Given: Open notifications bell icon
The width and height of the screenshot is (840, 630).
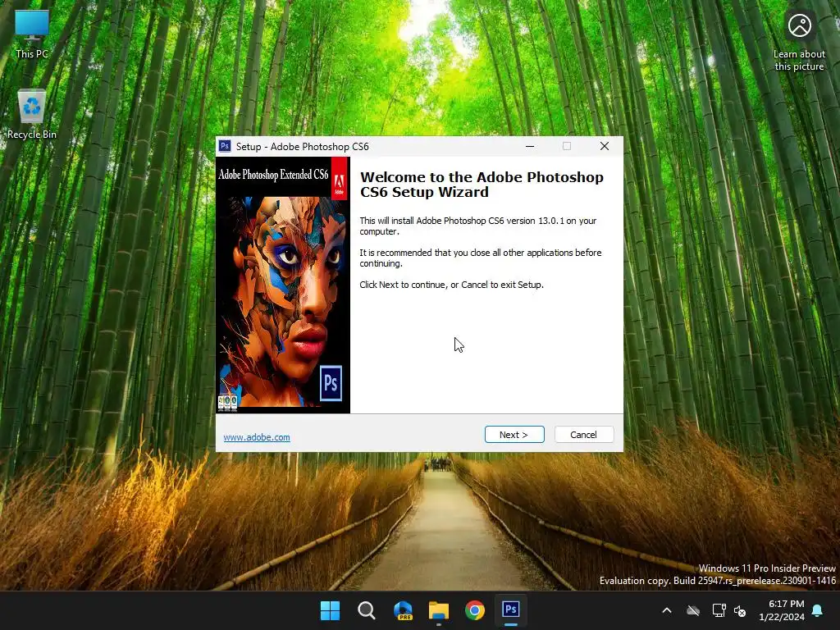Looking at the screenshot, I should coord(818,610).
